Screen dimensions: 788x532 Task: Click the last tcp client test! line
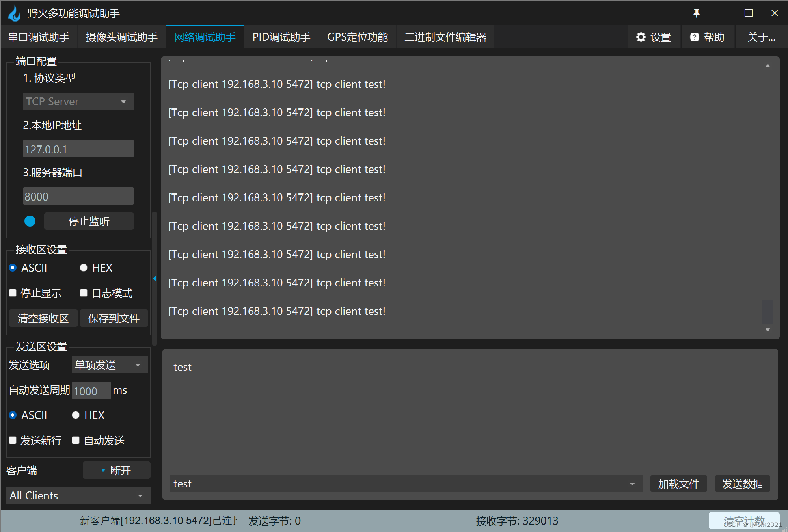pos(277,311)
